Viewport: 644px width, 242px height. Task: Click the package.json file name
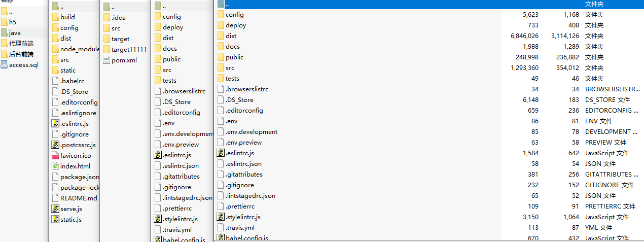click(80, 177)
